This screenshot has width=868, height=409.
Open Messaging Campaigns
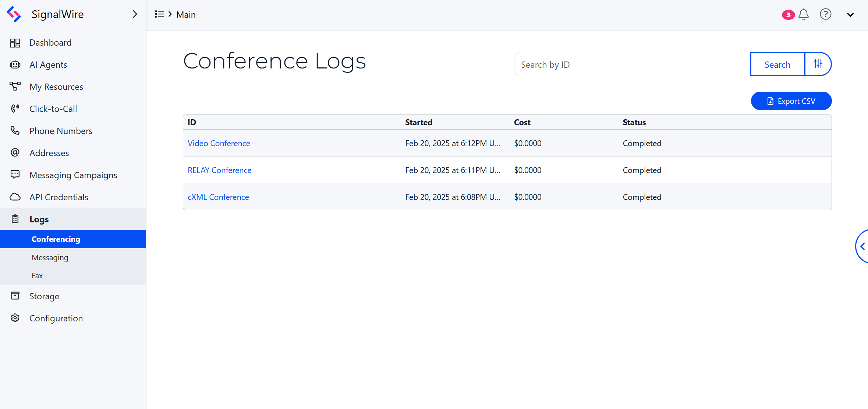[x=73, y=175]
